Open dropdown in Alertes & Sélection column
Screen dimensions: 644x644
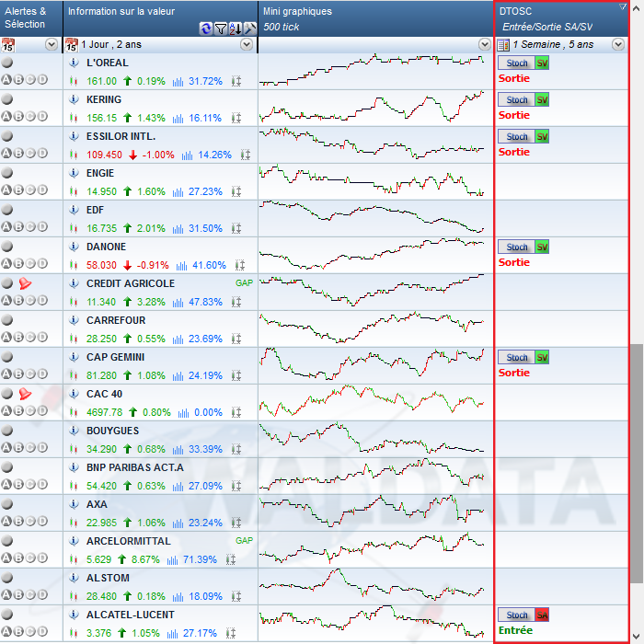coord(52,44)
